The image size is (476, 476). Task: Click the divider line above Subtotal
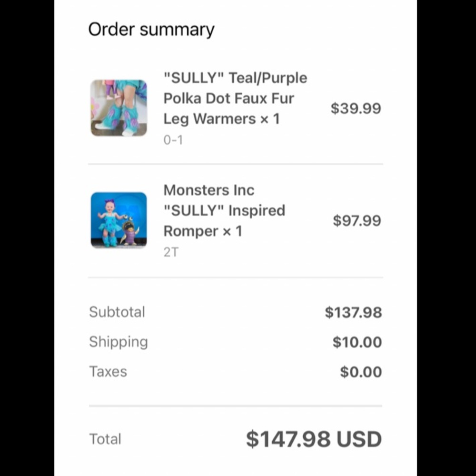coord(235,278)
